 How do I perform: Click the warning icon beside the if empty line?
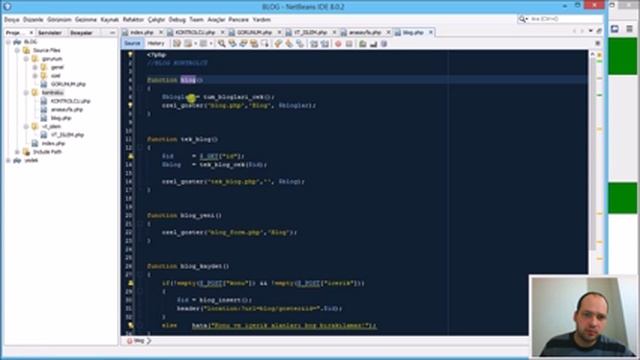coord(131,283)
